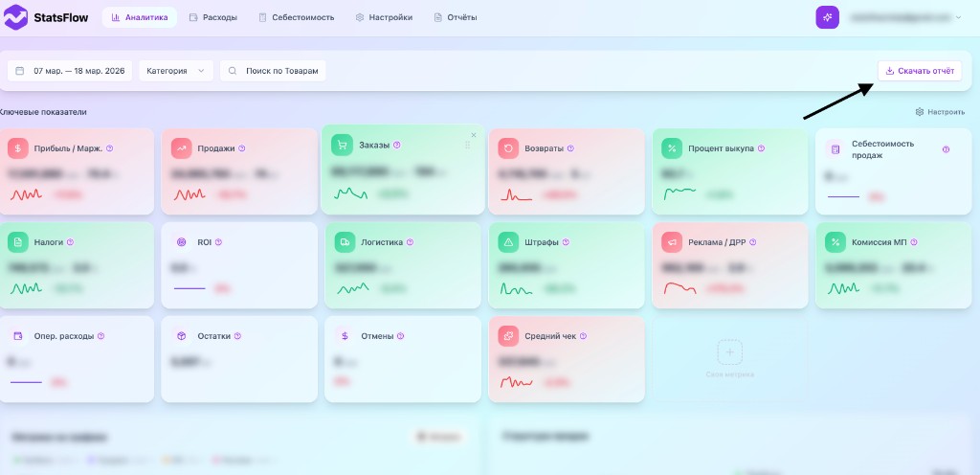This screenshot has width=980, height=475.
Task: Open help tooltip for Реклама / ДРР
Action: click(x=752, y=242)
